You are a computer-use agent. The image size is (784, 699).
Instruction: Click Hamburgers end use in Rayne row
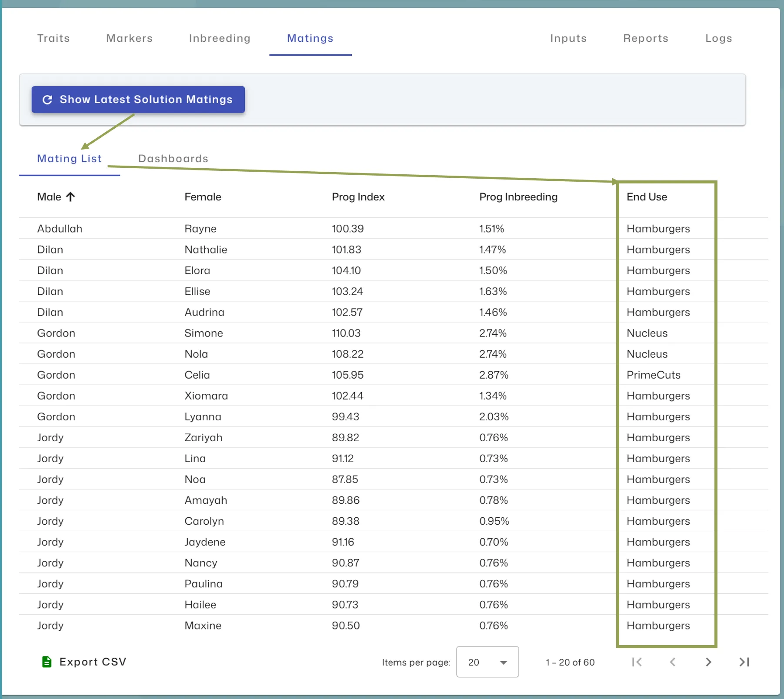pos(658,229)
